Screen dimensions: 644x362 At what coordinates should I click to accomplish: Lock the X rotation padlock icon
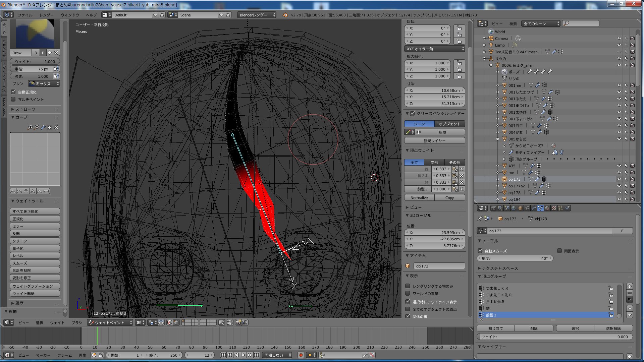459,28
